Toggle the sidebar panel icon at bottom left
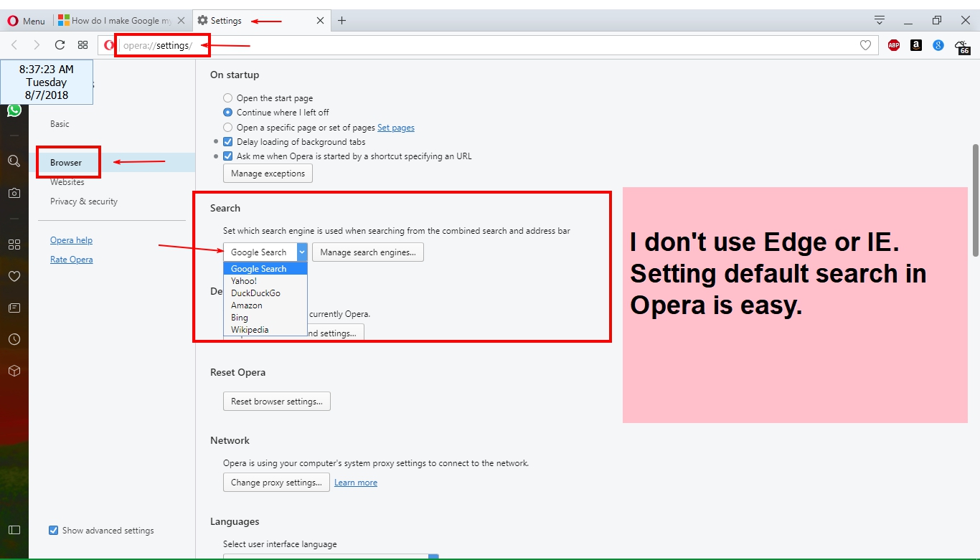 [14, 530]
